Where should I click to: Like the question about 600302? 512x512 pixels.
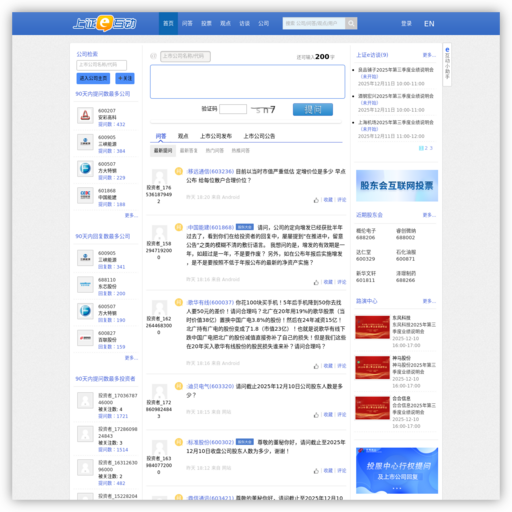click(316, 471)
